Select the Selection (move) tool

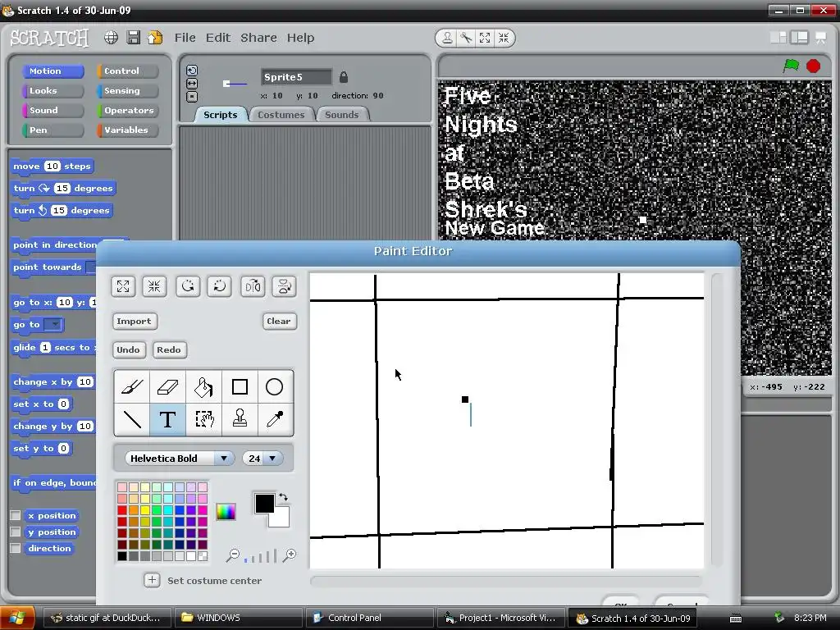click(203, 419)
